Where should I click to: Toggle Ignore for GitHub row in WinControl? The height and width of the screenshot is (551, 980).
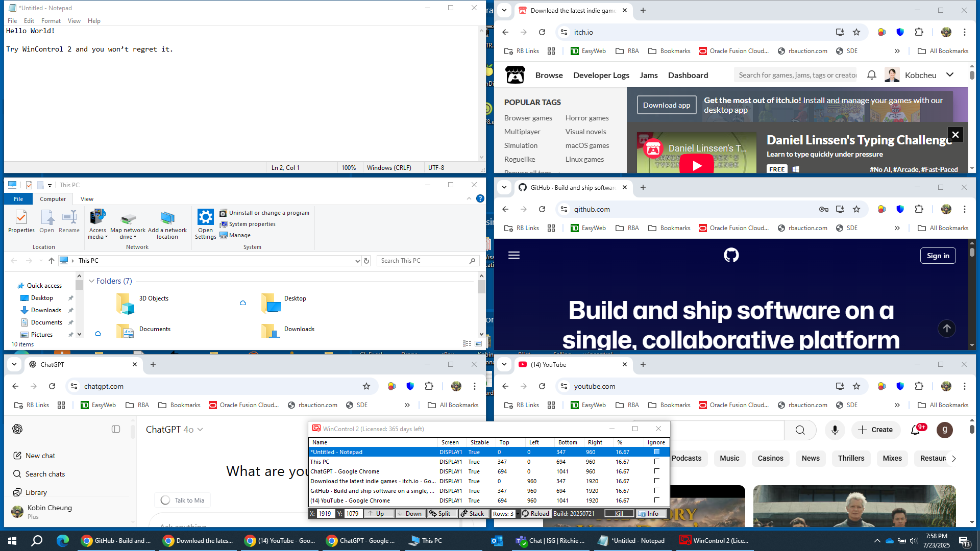tap(656, 490)
